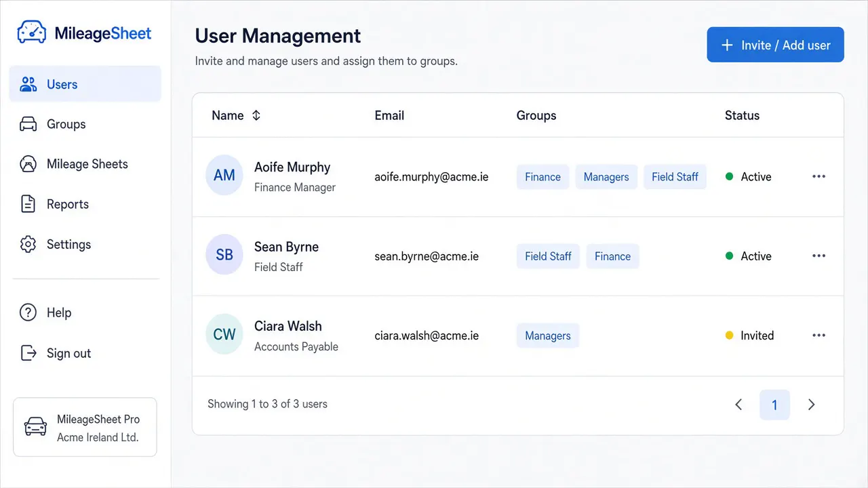Open the three-dot menu for Ciara Walsh
868x488 pixels.
click(x=818, y=335)
